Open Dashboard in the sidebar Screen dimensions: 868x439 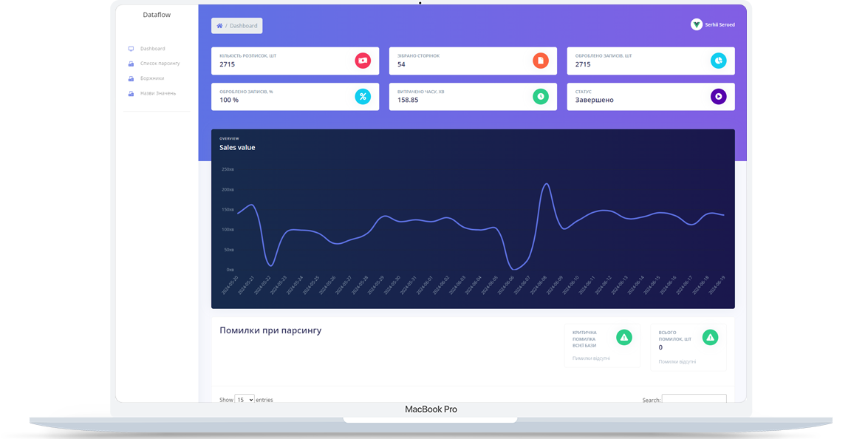click(x=152, y=49)
